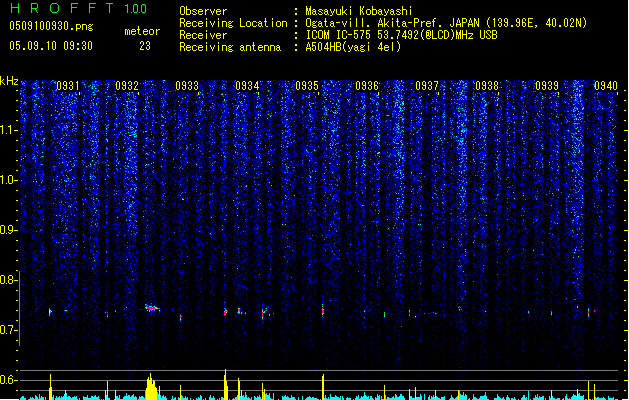Click the 0.8 kHz axis label
The image size is (629, 400).
[9, 280]
